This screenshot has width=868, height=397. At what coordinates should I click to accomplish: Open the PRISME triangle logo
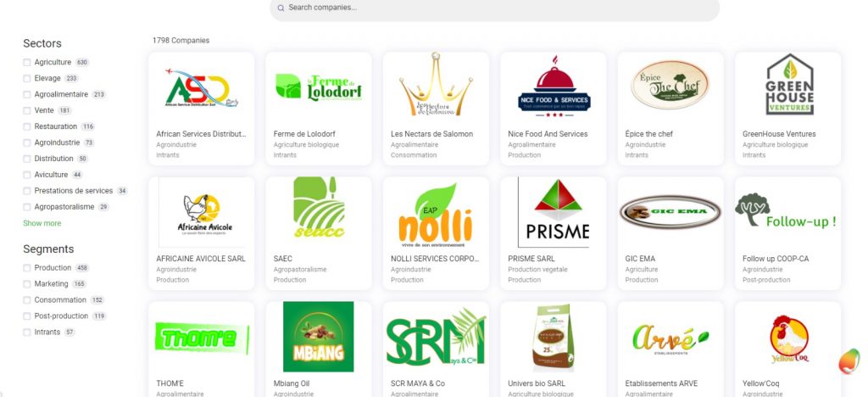coord(554,213)
